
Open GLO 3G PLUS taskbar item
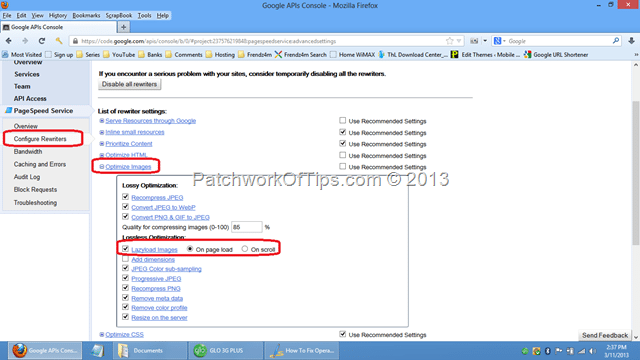pos(225,351)
